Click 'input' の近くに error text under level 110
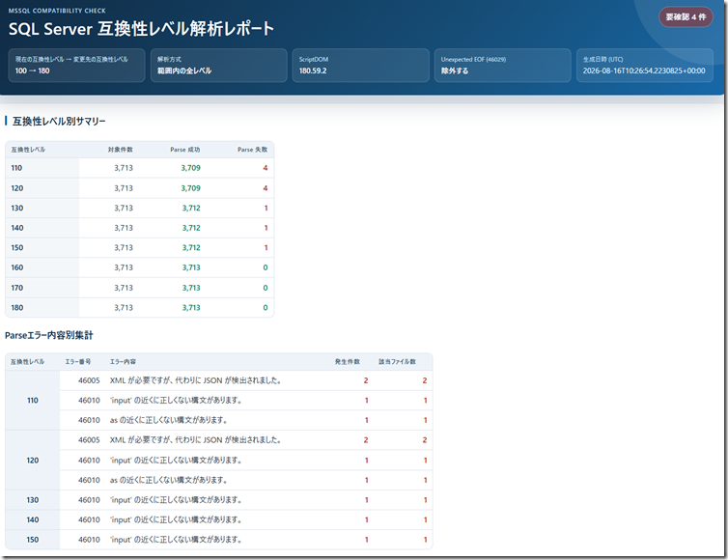The width and height of the screenshot is (728, 560). point(176,401)
